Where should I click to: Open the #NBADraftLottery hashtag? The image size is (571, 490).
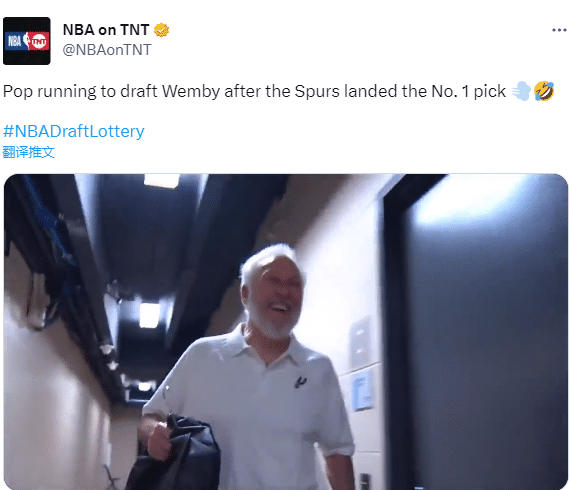[x=74, y=131]
